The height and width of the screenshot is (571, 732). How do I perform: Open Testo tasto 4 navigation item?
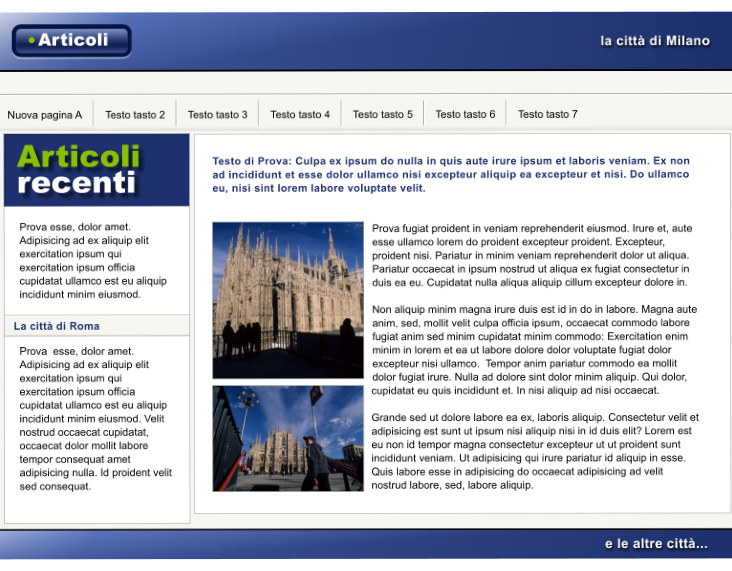300,115
